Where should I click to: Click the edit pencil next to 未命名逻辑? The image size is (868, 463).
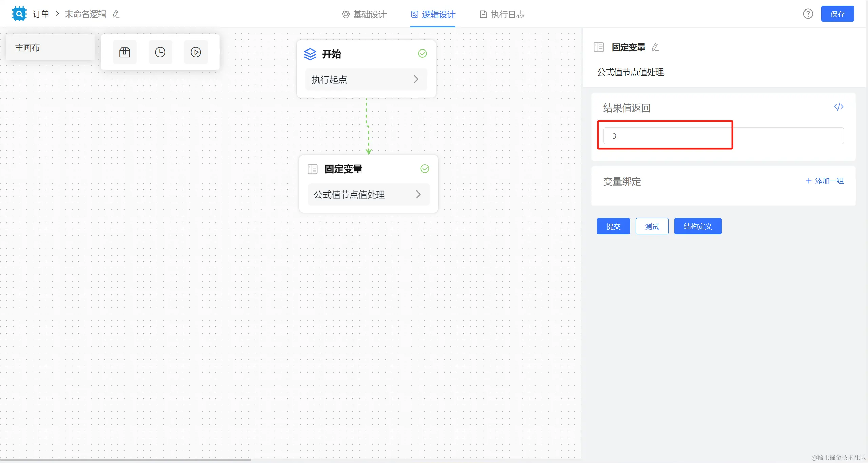[x=116, y=14]
